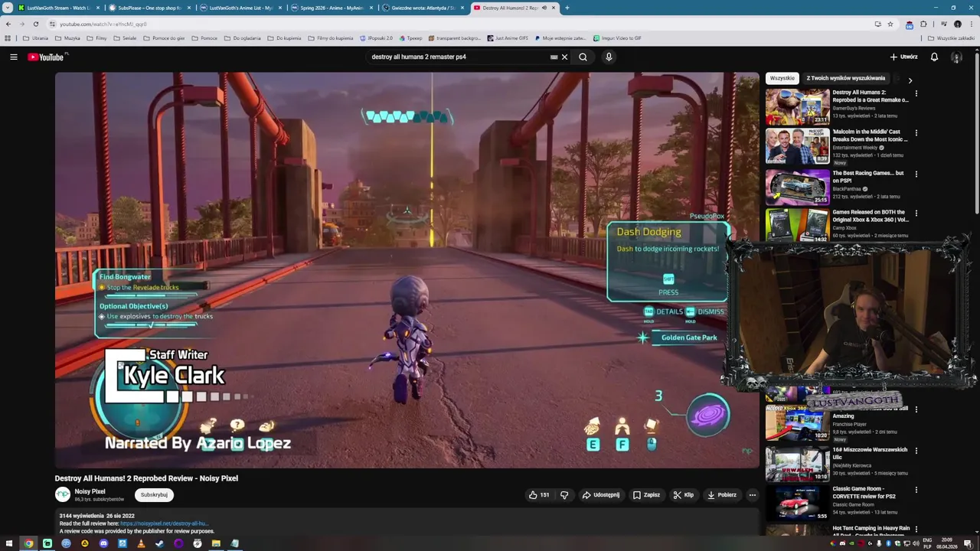Viewport: 980px width, 551px height.
Task: Open Windows Start menu
Action: point(9,543)
